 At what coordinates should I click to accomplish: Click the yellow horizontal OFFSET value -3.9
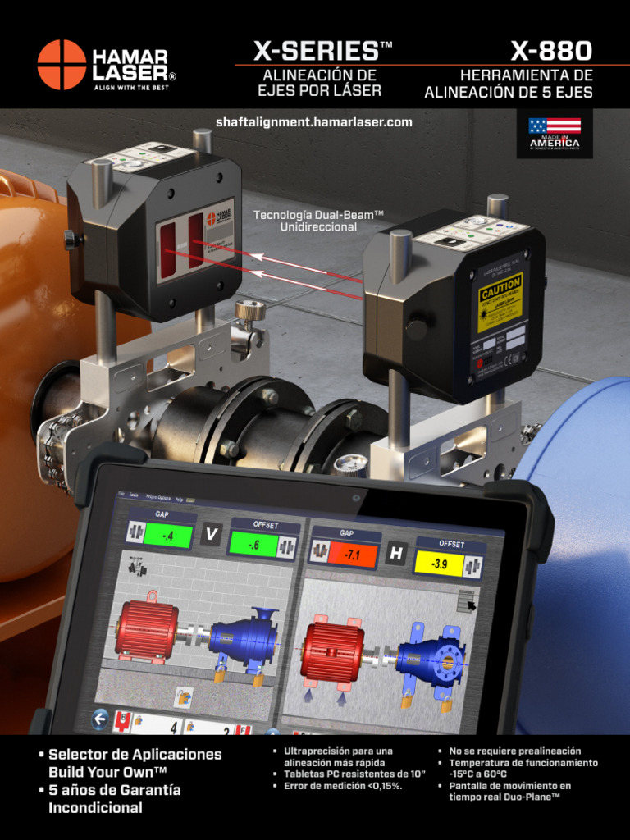click(440, 564)
